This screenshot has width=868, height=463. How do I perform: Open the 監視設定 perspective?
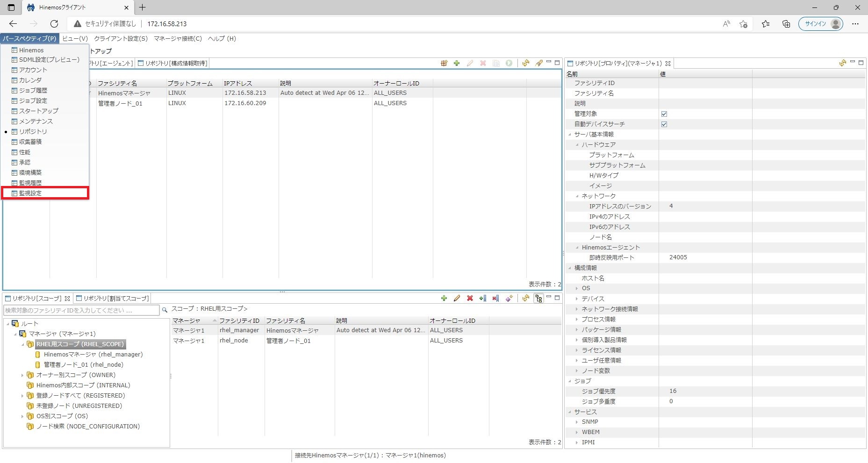[45, 193]
